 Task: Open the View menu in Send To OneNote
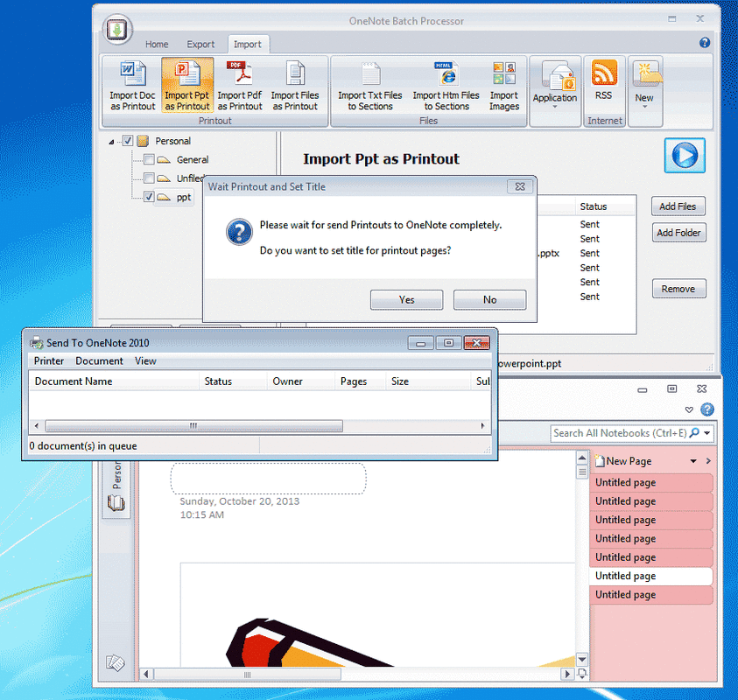[x=145, y=360]
